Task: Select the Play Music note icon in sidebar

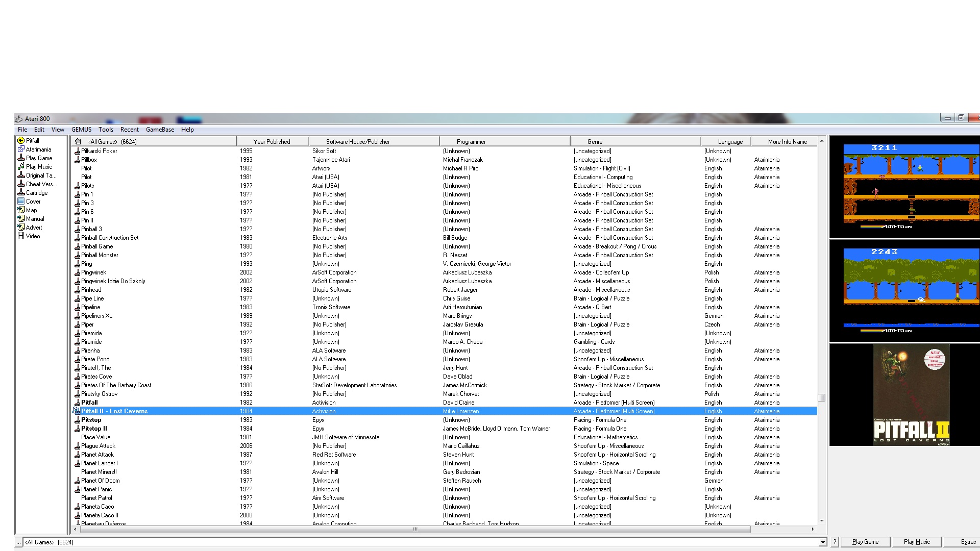Action: (21, 166)
